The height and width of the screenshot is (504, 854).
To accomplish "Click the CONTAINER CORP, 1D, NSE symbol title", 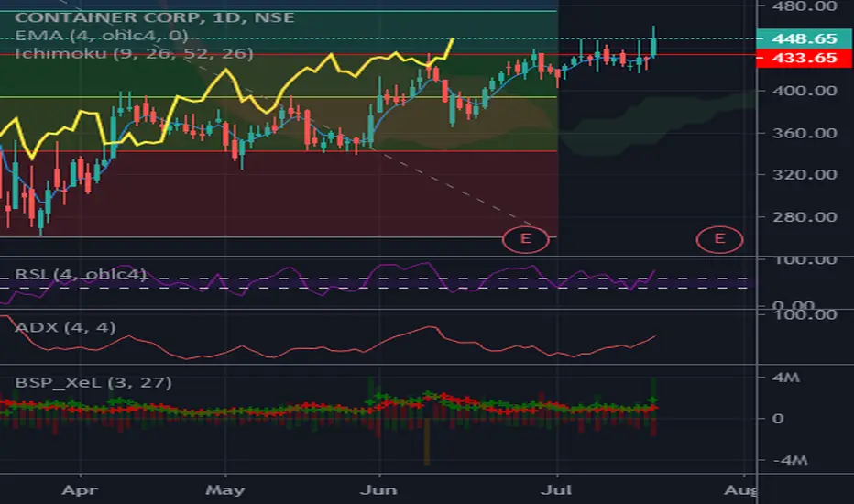I will click(155, 17).
